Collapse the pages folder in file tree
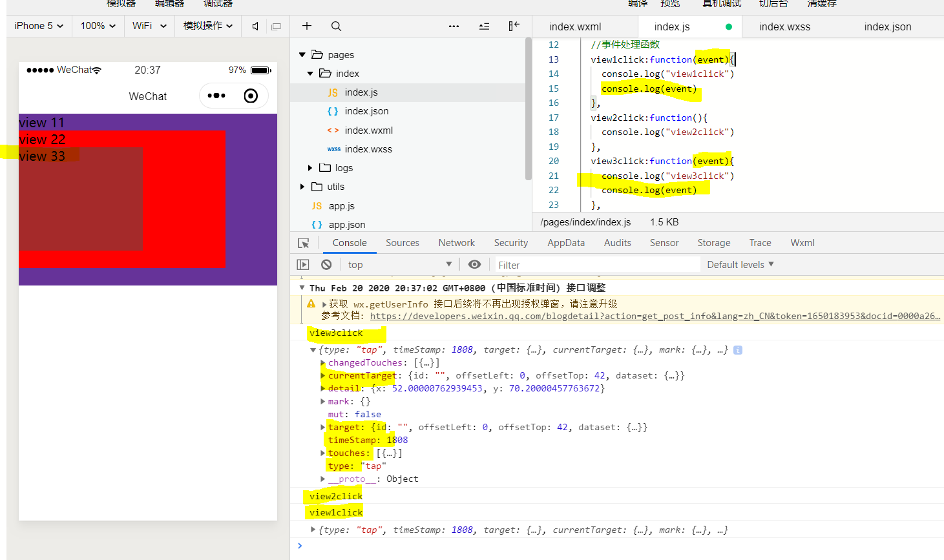 (302, 54)
